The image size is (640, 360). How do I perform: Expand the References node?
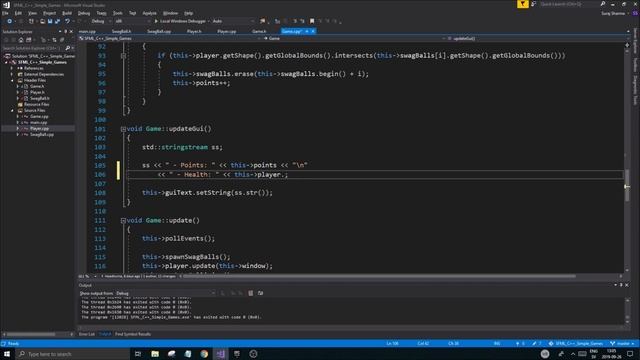tap(12, 68)
